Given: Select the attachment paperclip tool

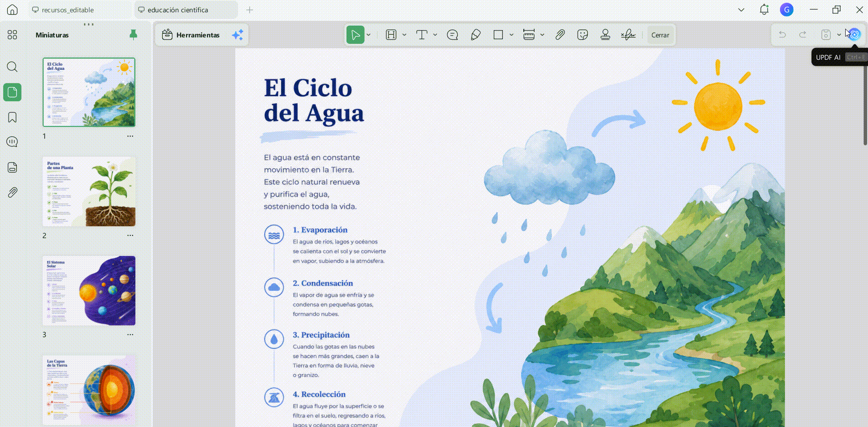Looking at the screenshot, I should pyautogui.click(x=560, y=35).
